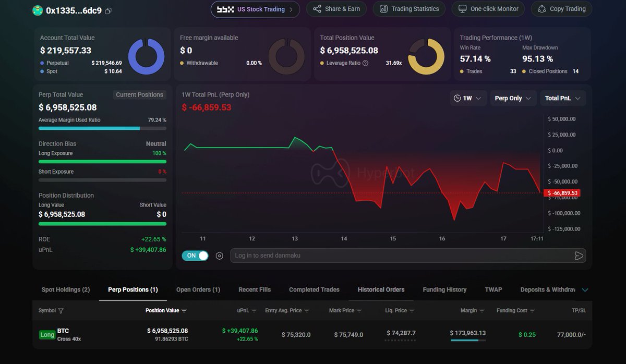
Task: Click the red -66,859.53 price tag on chart
Action: pos(562,193)
